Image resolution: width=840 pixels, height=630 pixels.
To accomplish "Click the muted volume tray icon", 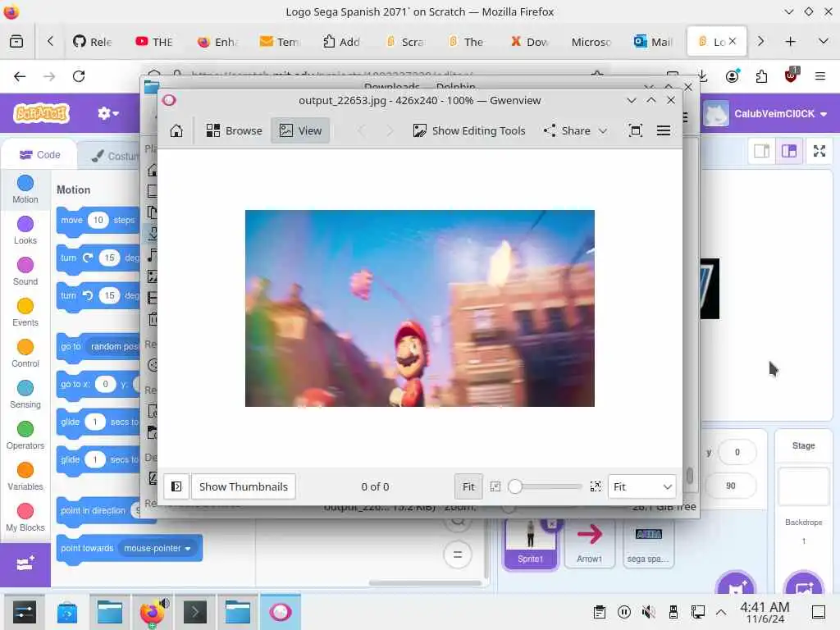I will click(x=648, y=612).
